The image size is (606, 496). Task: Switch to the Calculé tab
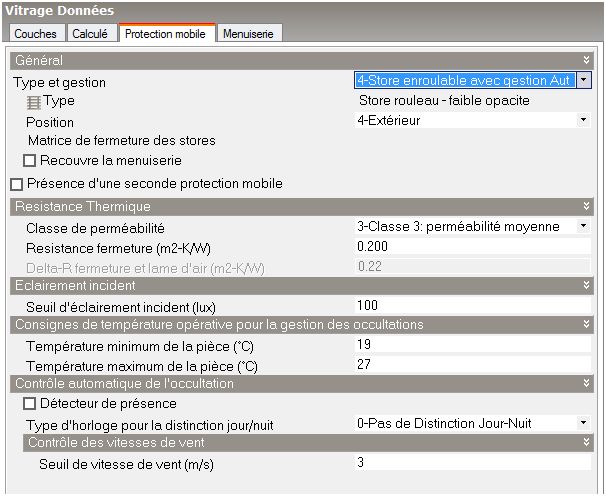coord(91,34)
